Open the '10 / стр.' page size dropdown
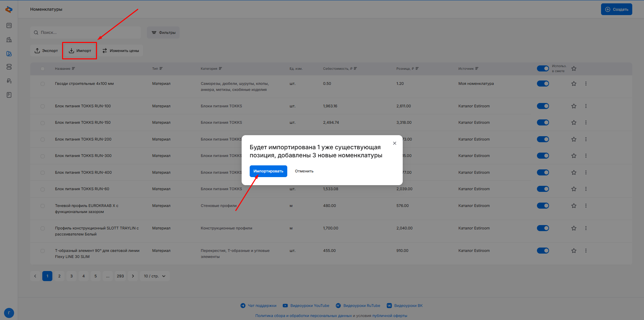The height and width of the screenshot is (320, 644). (x=155, y=276)
